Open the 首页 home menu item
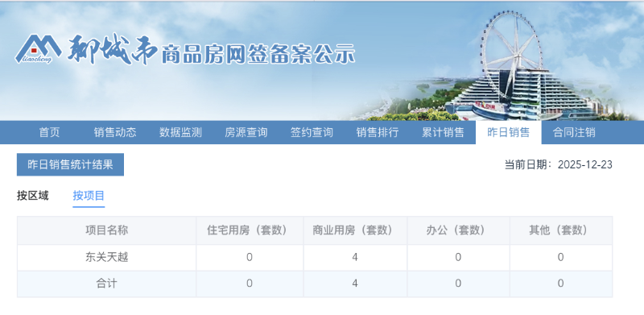This screenshot has width=644, height=315. coord(49,132)
